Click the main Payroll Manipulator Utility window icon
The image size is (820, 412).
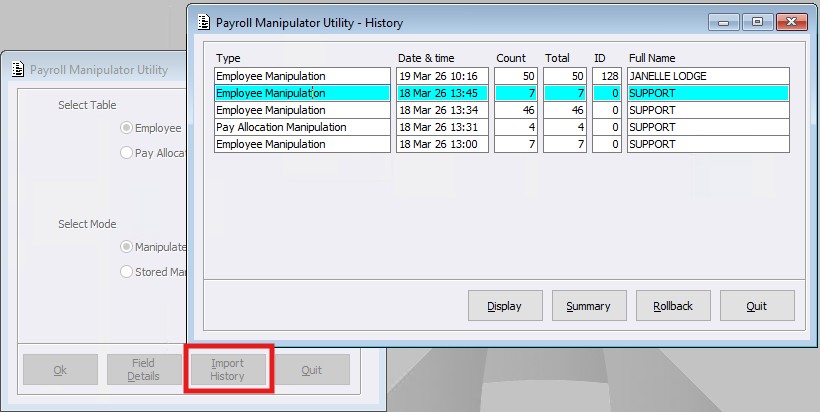(x=17, y=70)
